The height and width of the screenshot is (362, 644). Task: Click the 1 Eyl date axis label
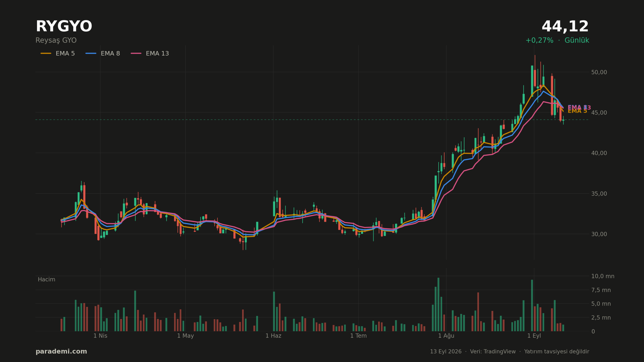(534, 336)
